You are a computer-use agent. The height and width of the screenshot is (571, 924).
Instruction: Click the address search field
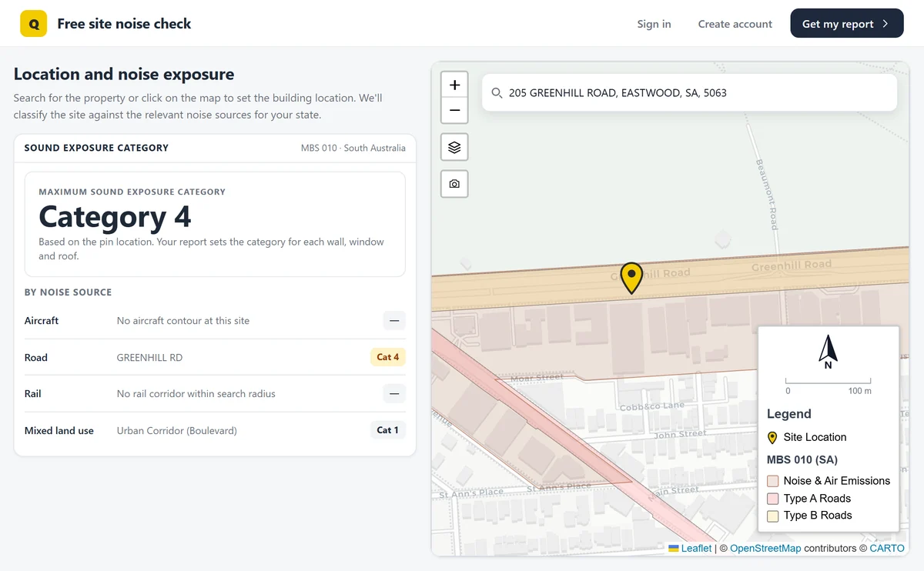pos(689,92)
